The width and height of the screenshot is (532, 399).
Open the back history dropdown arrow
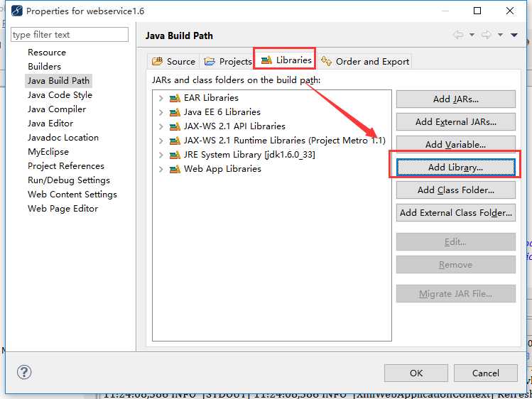472,35
